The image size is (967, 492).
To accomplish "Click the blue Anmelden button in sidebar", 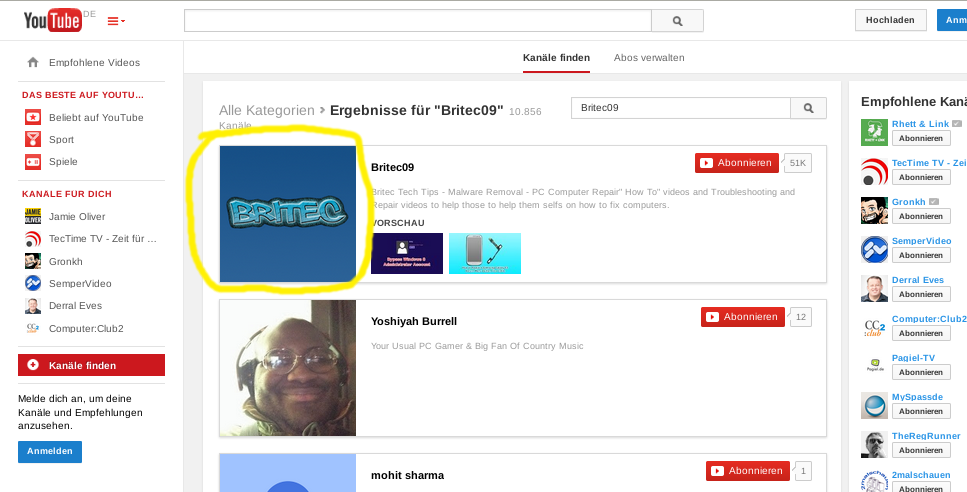I will click(50, 451).
